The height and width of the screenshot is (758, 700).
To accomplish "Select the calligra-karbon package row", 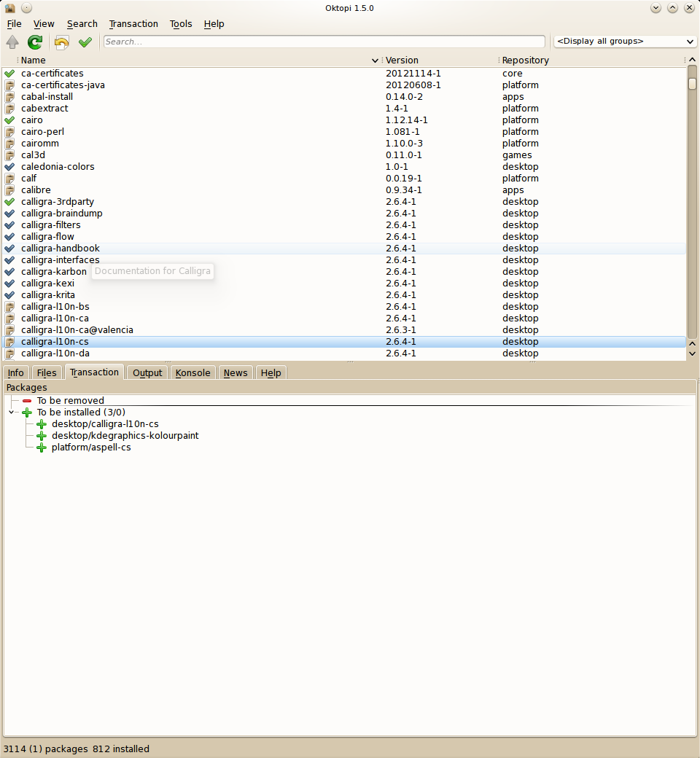I will 344,272.
